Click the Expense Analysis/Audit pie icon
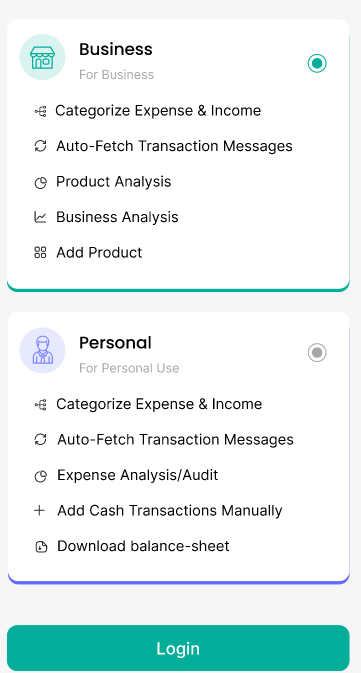Viewport: 361px width, 673px height. [40, 476]
